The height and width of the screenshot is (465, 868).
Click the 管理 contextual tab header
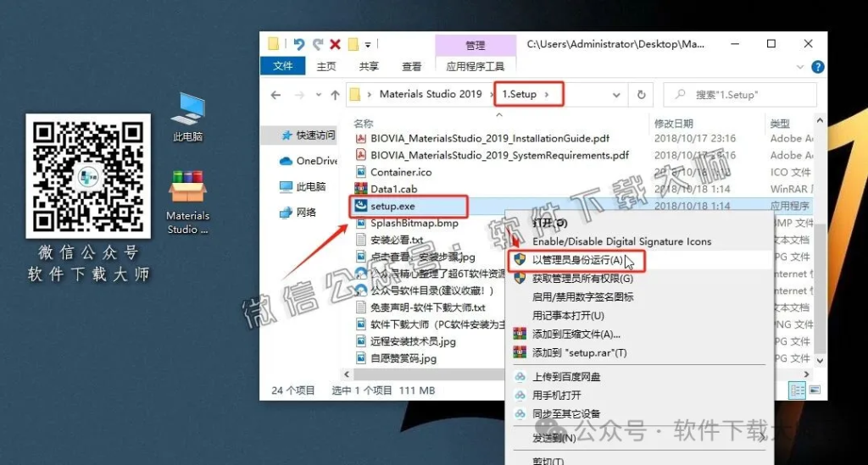pos(476,45)
